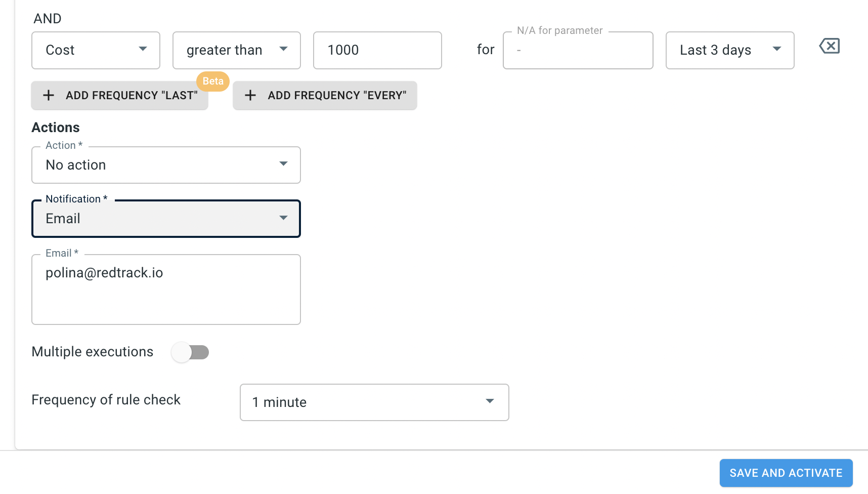This screenshot has width=868, height=494.
Task: Open the Action dropdown showing No action
Action: (166, 165)
